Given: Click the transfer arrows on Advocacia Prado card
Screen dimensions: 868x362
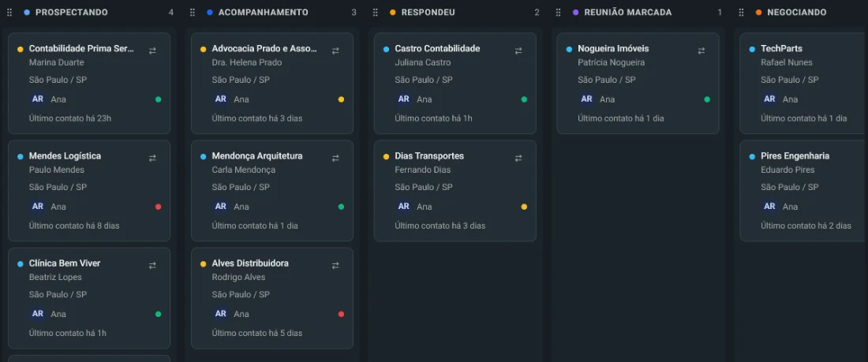Looking at the screenshot, I should tap(335, 50).
